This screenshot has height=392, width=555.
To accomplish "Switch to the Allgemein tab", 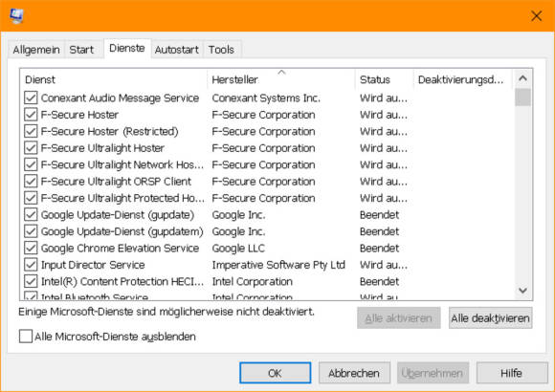I will coord(36,50).
